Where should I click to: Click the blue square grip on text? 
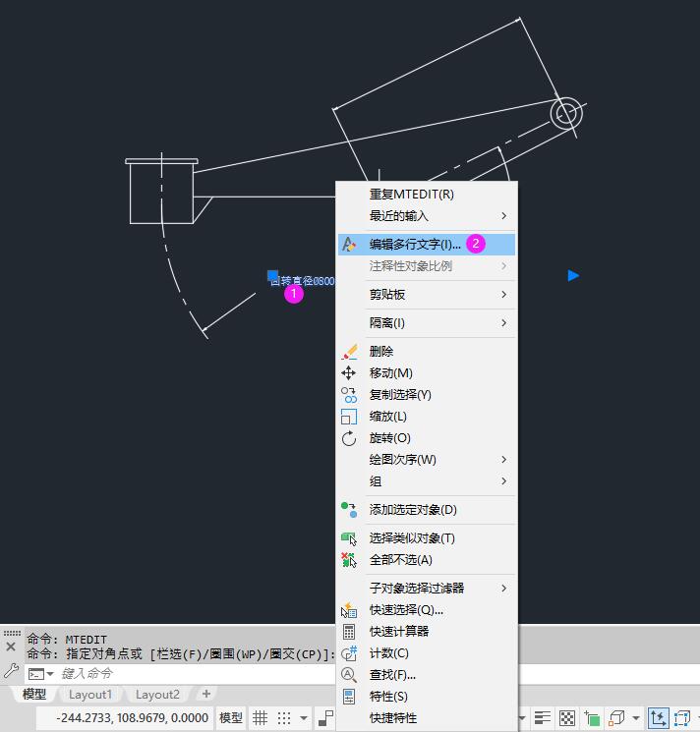point(272,275)
